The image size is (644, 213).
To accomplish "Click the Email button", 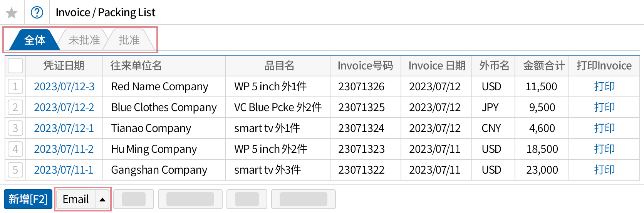I will tap(76, 199).
